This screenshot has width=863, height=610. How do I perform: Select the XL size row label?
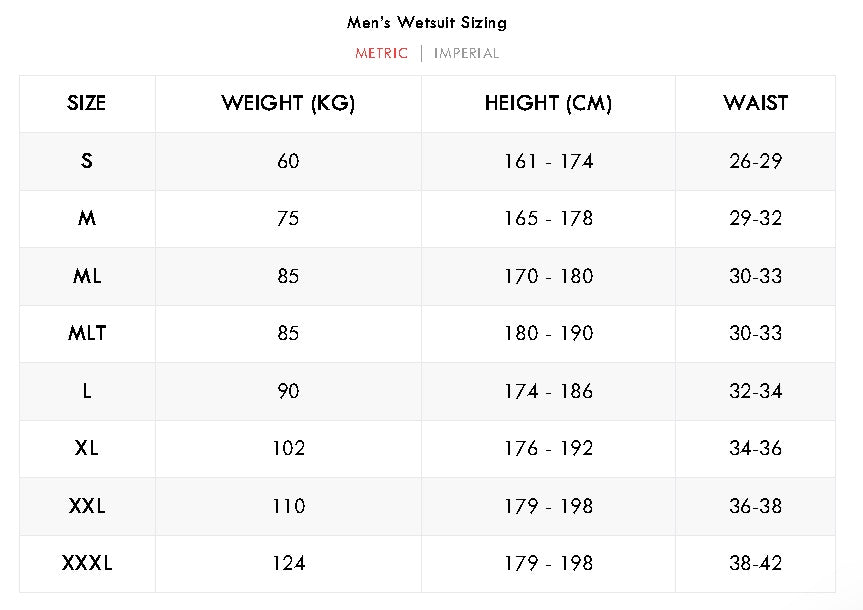point(87,448)
